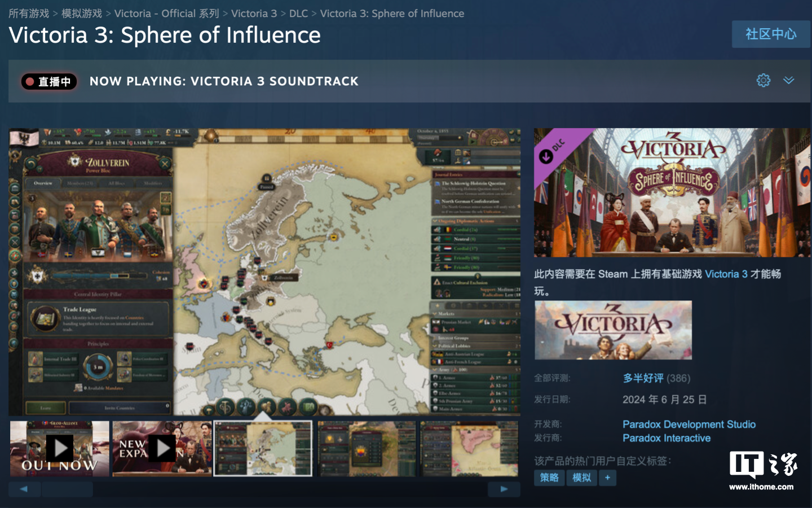Open the main Zollverein gameplay screenshot
The image size is (812, 508).
coord(264,272)
